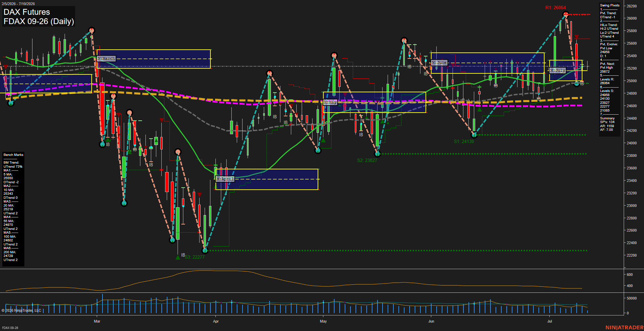Viewport: 644px width, 331px height.
Task: Click the Pvt. Next: line
Action: tap(607, 64)
